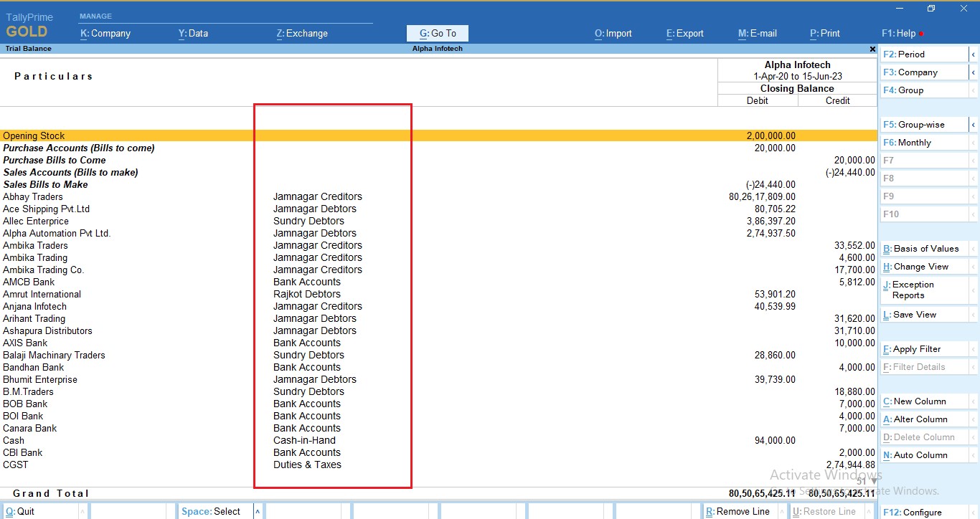980x519 pixels.
Task: Expand the F5: Group-wise side chevron
Action: pyautogui.click(x=974, y=124)
